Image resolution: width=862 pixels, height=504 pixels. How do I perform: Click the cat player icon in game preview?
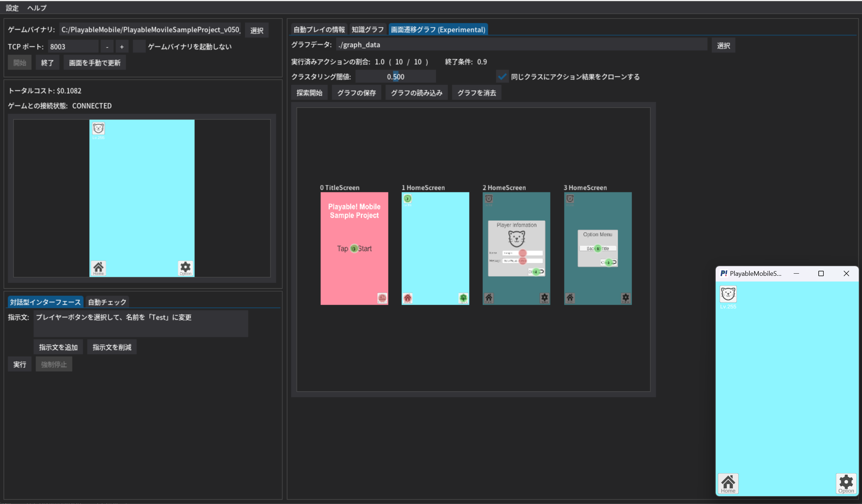98,128
